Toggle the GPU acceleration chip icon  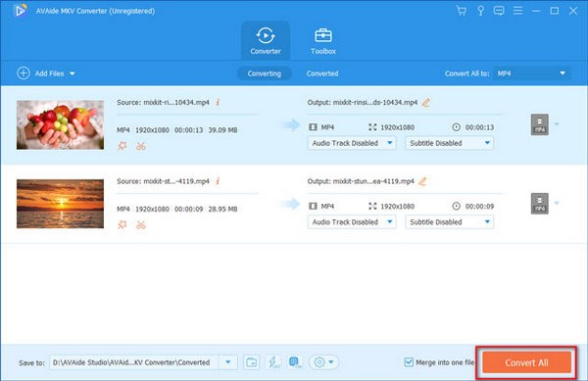pos(295,362)
